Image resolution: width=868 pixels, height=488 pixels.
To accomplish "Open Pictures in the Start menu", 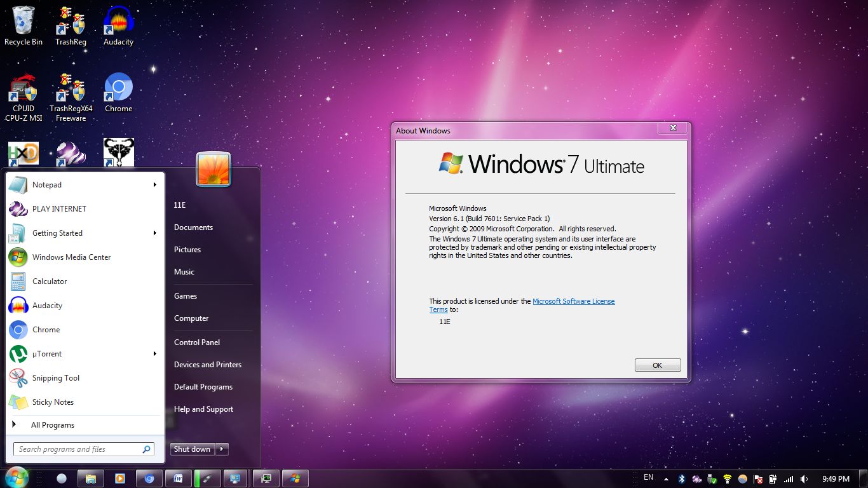I will click(x=187, y=250).
